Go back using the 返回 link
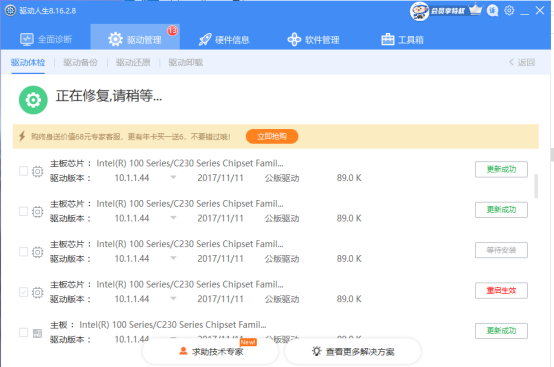 coord(522,63)
